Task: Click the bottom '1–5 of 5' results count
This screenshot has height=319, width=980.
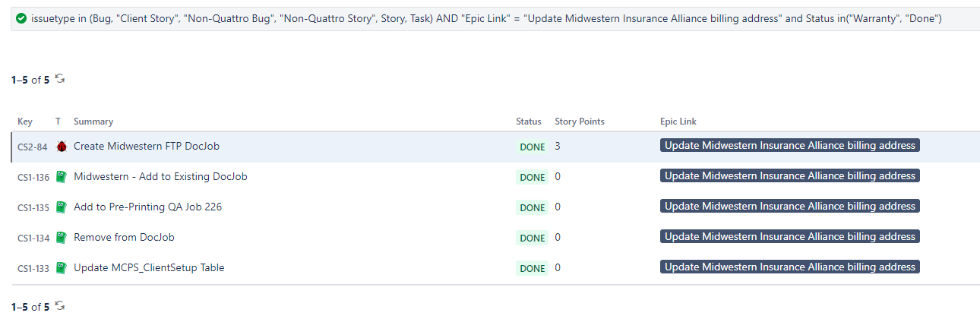Action: 30,307
